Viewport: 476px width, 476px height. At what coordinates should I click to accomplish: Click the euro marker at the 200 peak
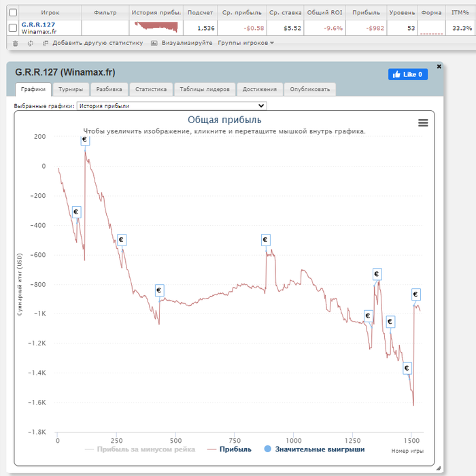[x=85, y=140]
